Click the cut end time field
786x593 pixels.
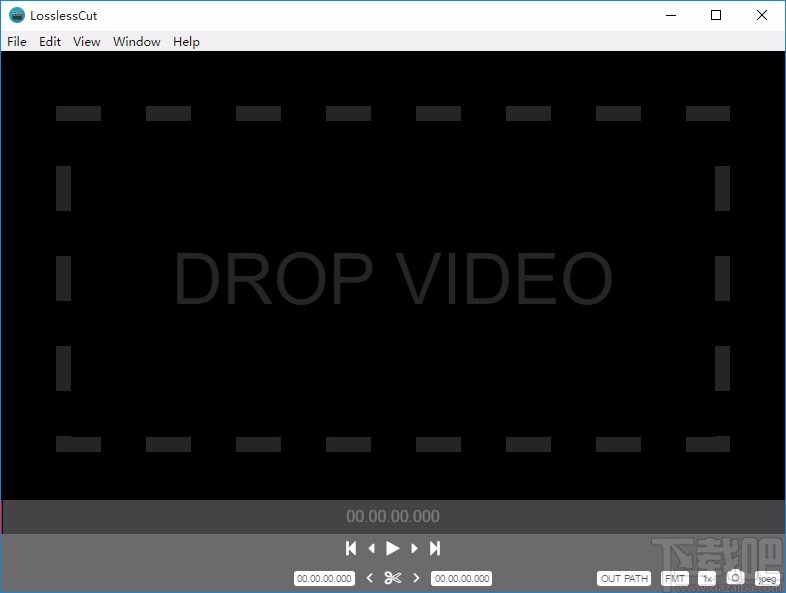462,578
